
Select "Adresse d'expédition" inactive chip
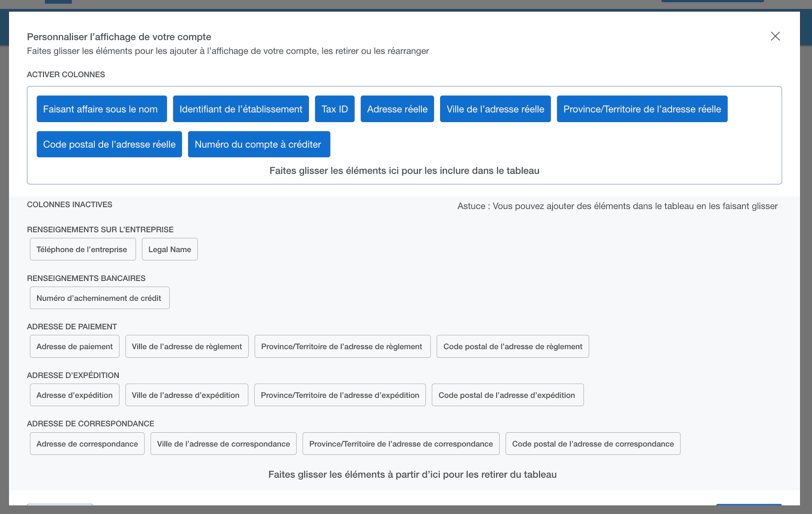point(74,395)
